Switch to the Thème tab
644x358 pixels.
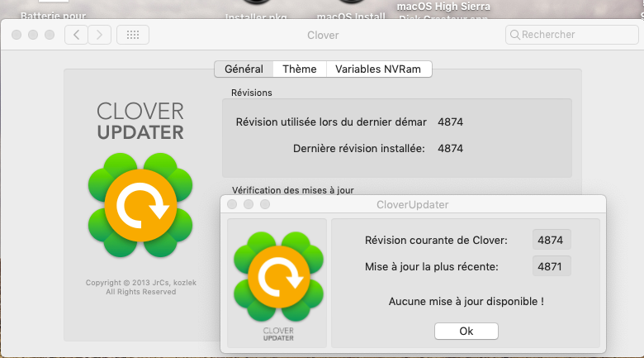pyautogui.click(x=300, y=69)
